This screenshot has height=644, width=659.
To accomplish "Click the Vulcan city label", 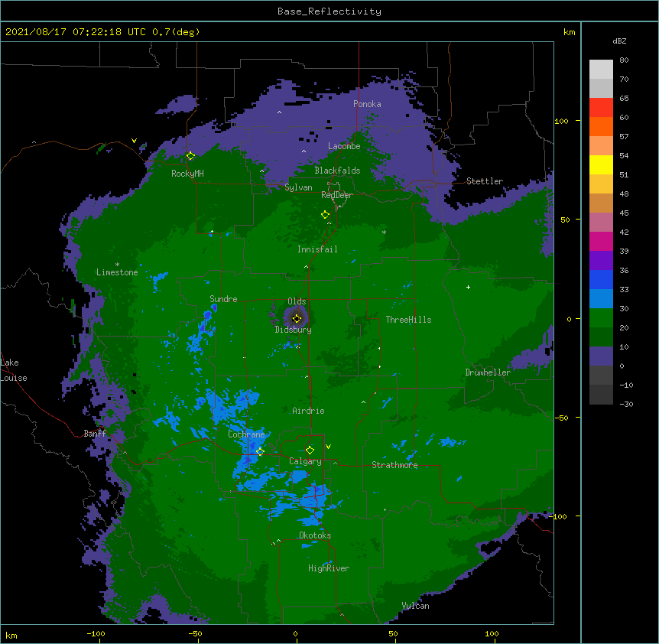I will pos(415,606).
